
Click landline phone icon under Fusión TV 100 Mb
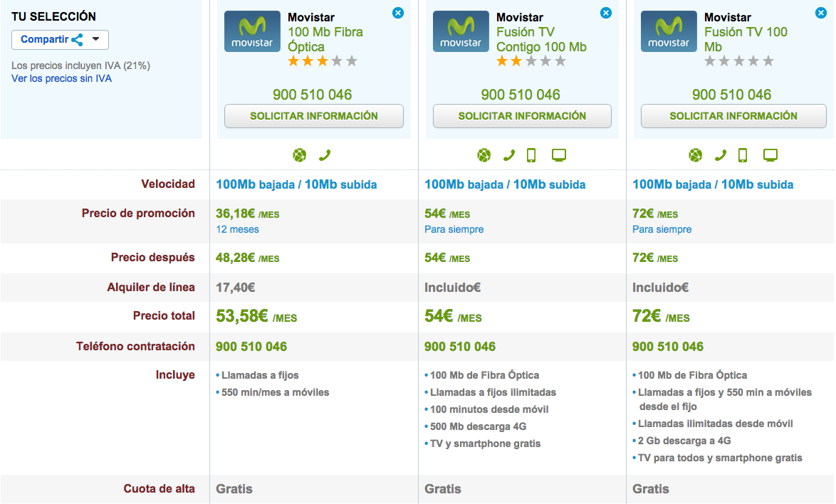[x=721, y=155]
